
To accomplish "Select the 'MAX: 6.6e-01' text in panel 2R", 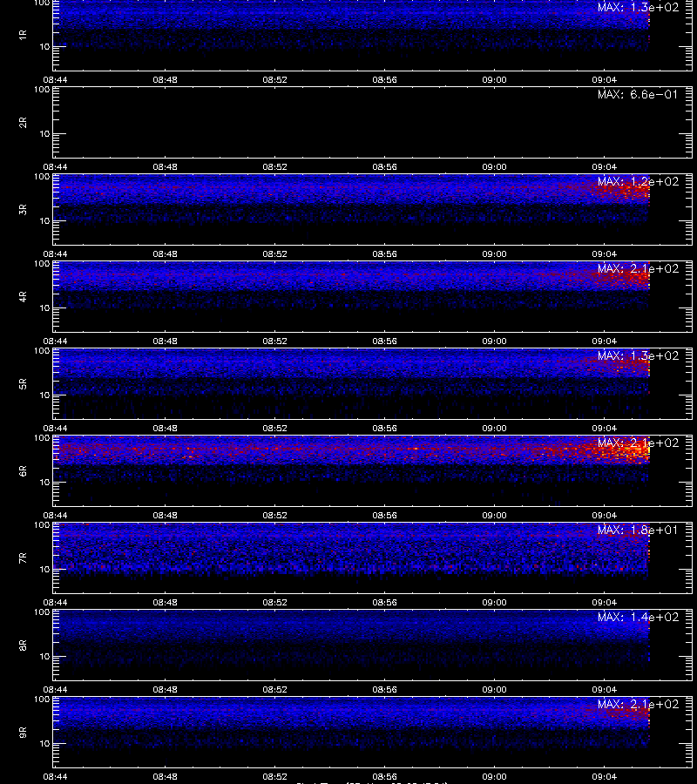I will click(x=638, y=94).
